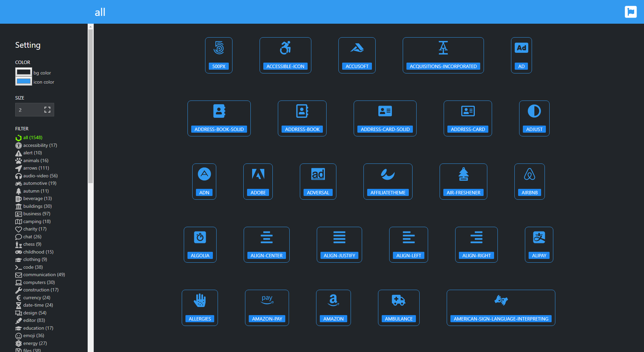This screenshot has width=644, height=352.
Task: Show the business icons filter
Action: [37, 214]
